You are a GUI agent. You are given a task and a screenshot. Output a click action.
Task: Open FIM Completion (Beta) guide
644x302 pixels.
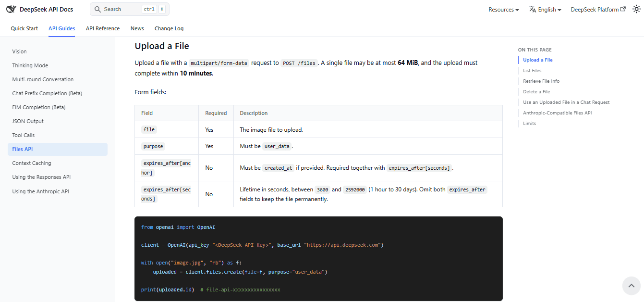coord(58,107)
